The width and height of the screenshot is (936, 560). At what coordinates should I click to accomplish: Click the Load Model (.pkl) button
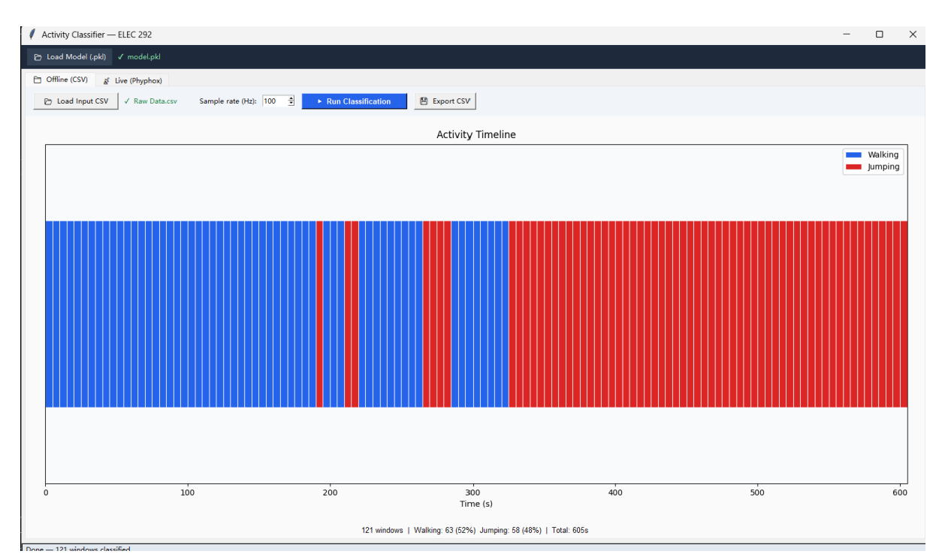69,57
